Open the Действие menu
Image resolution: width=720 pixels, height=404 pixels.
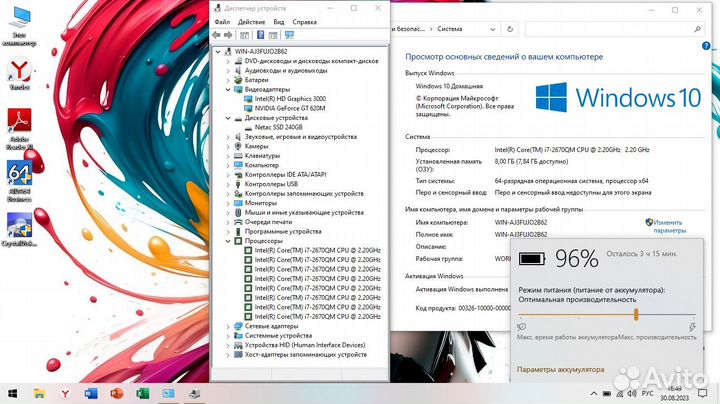click(251, 22)
